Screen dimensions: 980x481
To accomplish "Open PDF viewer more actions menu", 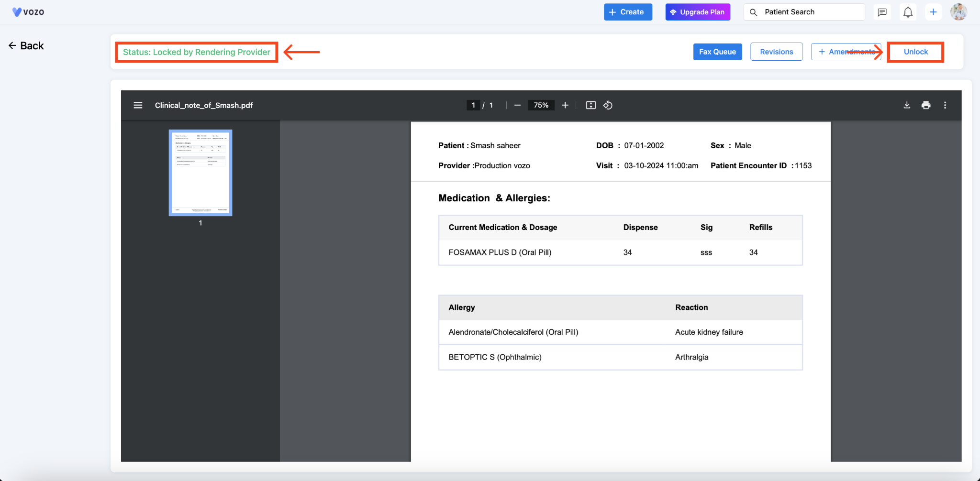I will [x=945, y=105].
